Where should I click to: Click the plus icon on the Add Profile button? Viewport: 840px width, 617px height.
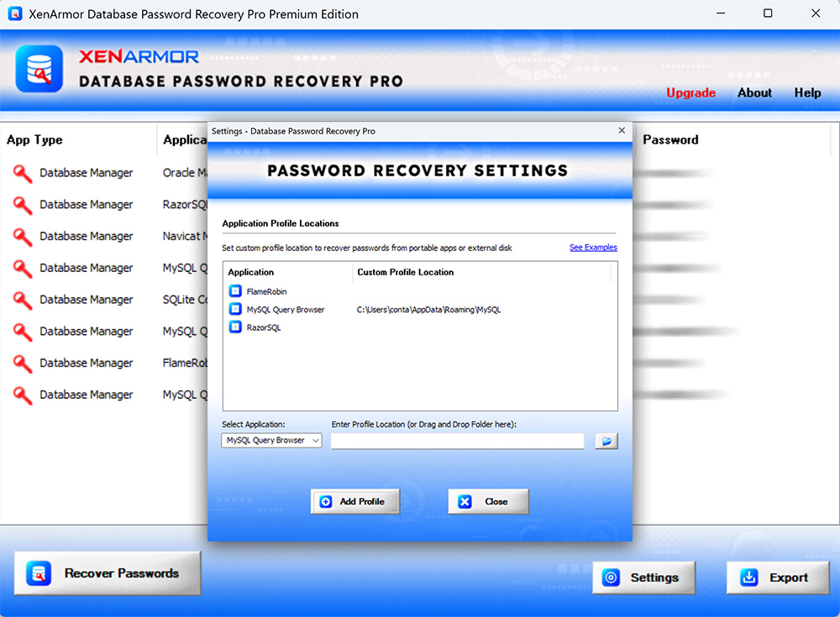pyautogui.click(x=326, y=501)
